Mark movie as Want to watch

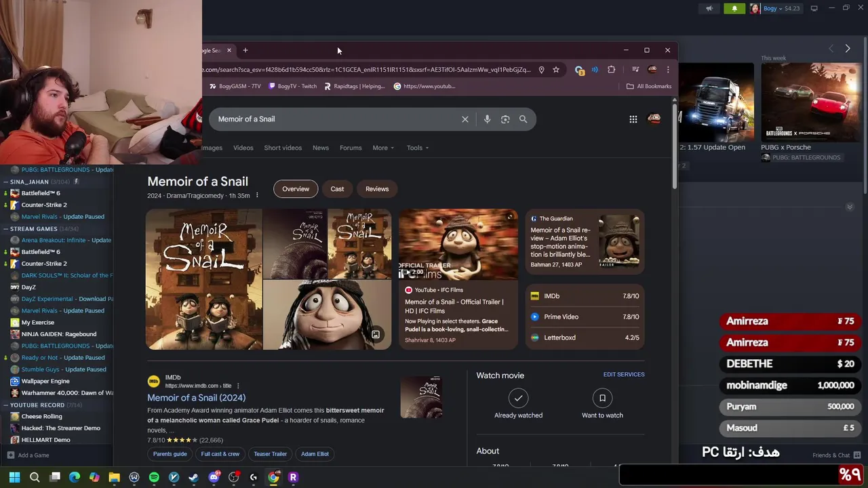[602, 403]
